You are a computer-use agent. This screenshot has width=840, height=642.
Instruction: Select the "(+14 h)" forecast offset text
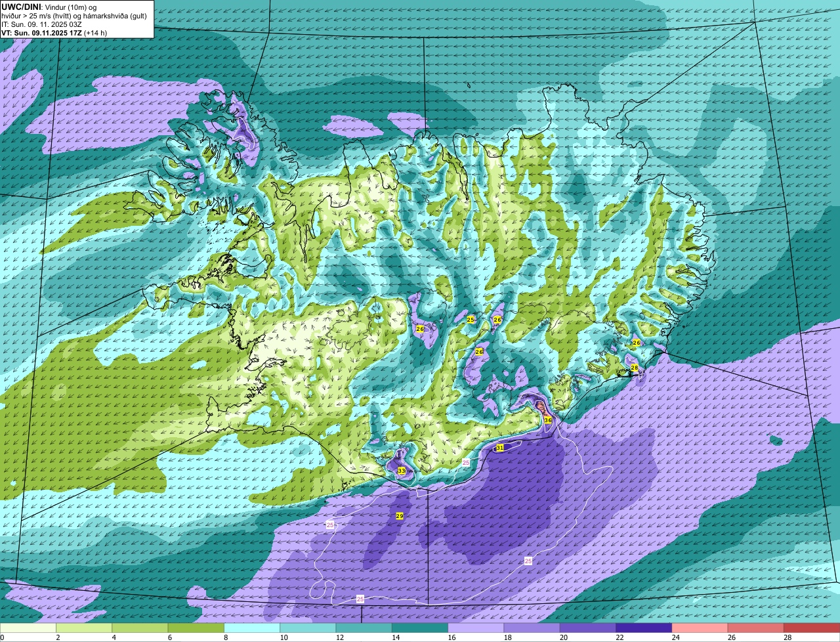pyautogui.click(x=96, y=33)
